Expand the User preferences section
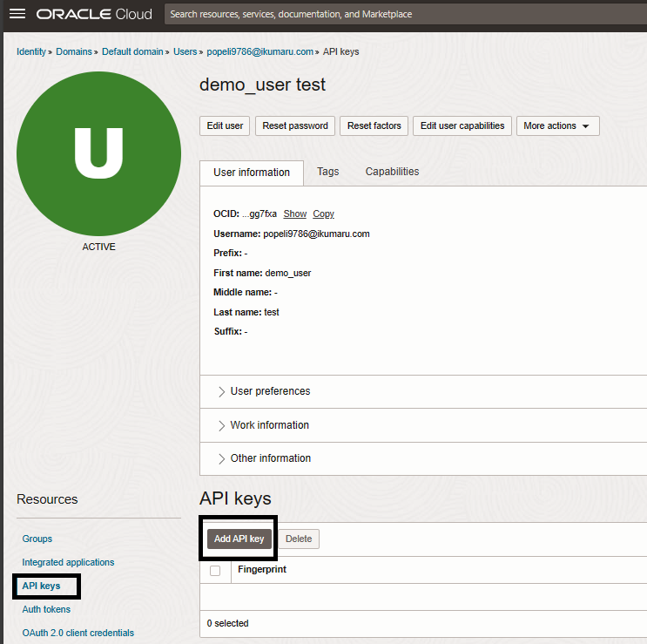The height and width of the screenshot is (644, 647). tap(270, 391)
